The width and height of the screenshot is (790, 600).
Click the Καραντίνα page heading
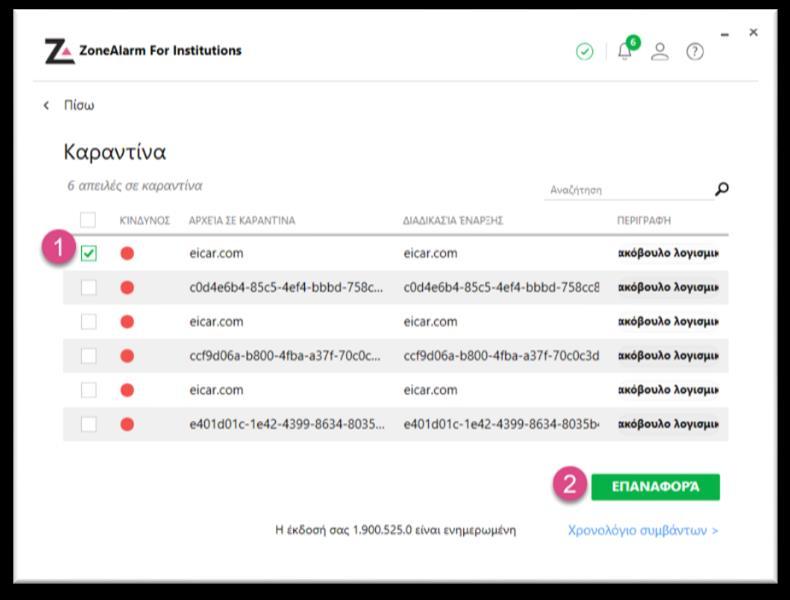115,152
